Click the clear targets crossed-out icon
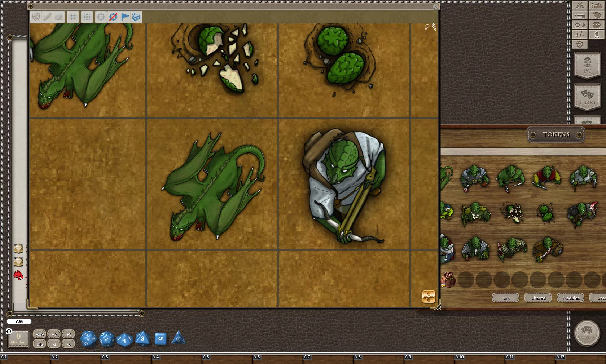 (113, 17)
